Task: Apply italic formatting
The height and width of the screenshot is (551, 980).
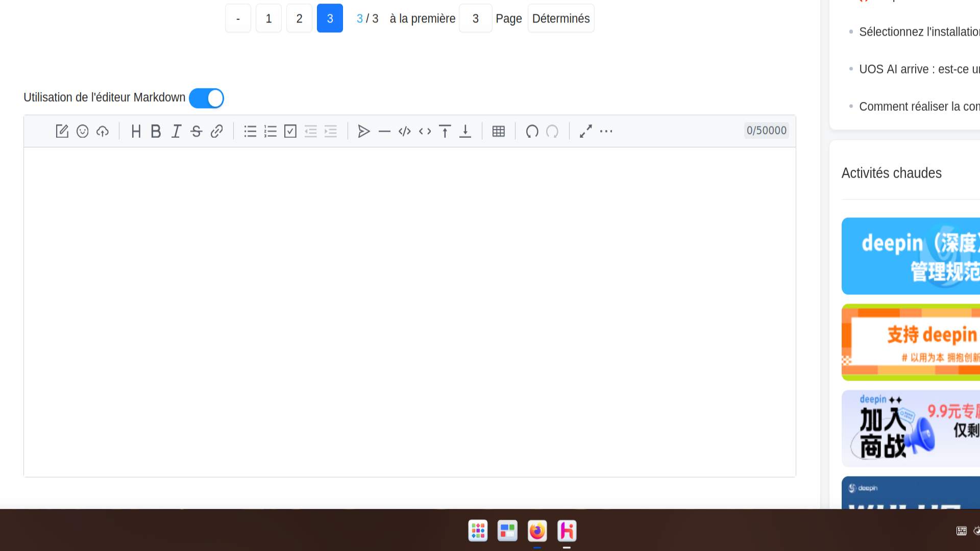Action: pyautogui.click(x=176, y=131)
